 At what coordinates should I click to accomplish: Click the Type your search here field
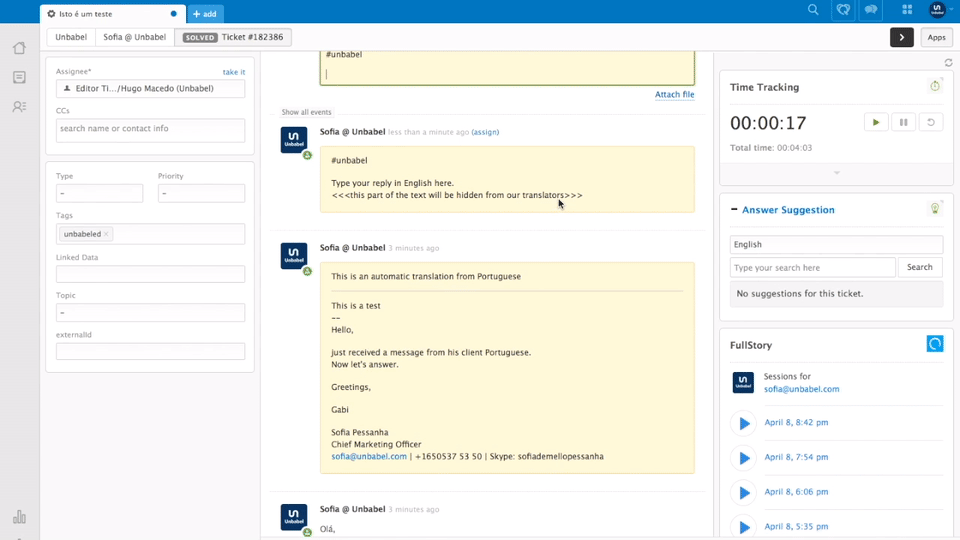[x=812, y=268]
